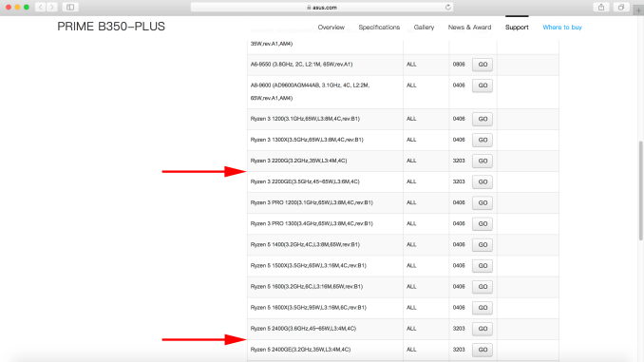Click GO for Ryzen 5 2400GE
The height and width of the screenshot is (362, 644).
(483, 350)
